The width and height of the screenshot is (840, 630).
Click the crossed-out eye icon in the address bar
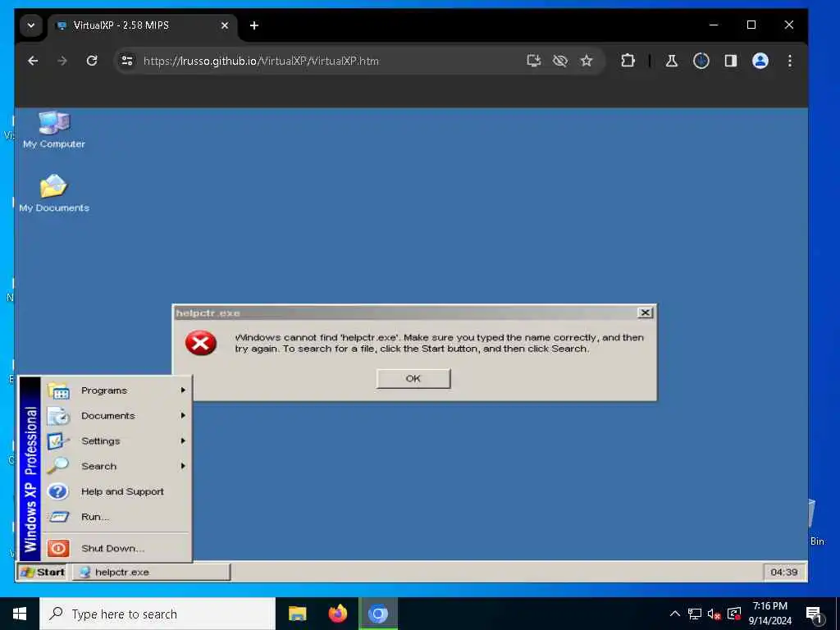[x=559, y=61]
